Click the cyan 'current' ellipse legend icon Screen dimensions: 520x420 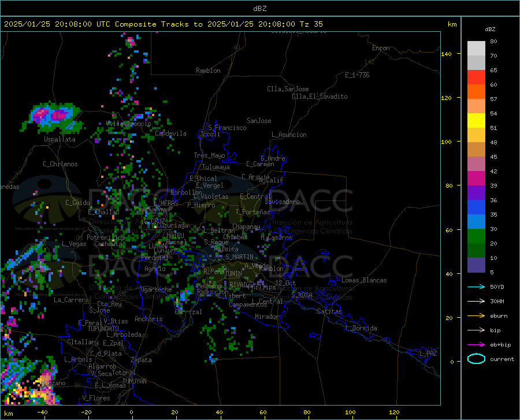pyautogui.click(x=476, y=359)
